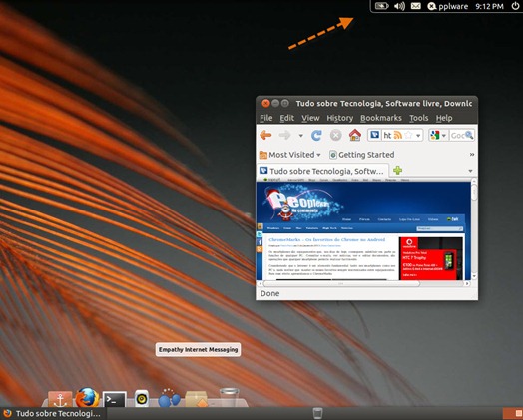Image resolution: width=523 pixels, height=420 pixels.
Task: Go back with the orange Back arrow
Action: click(x=265, y=135)
